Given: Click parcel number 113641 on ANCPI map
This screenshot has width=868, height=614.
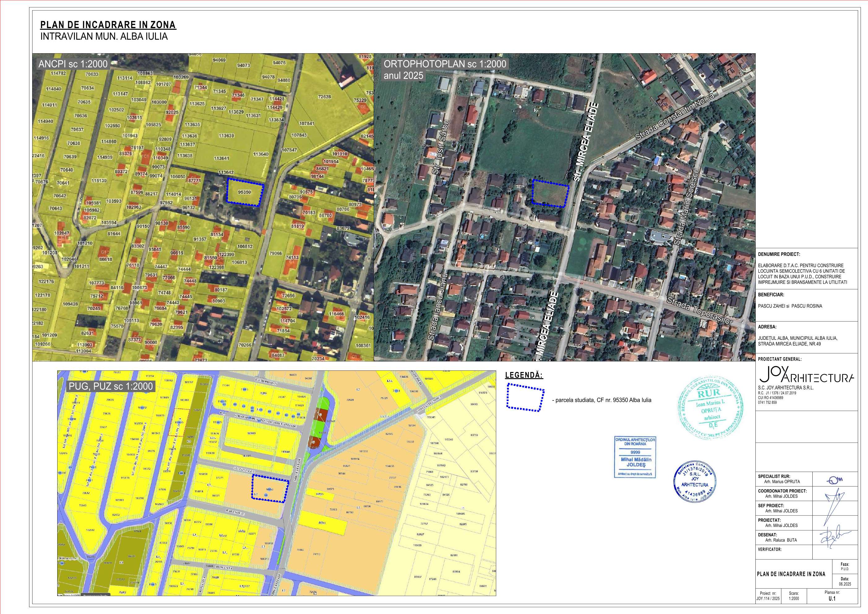Looking at the screenshot, I should pyautogui.click(x=221, y=158).
